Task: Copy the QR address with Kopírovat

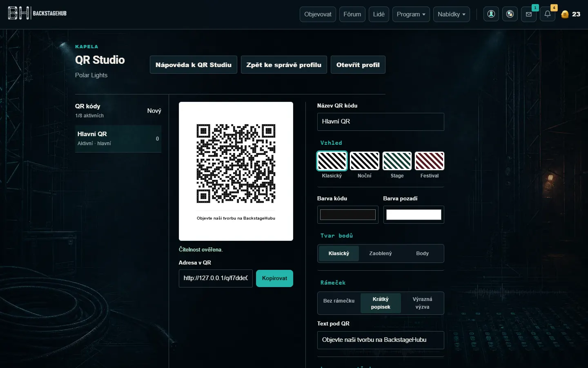Action: tap(274, 278)
